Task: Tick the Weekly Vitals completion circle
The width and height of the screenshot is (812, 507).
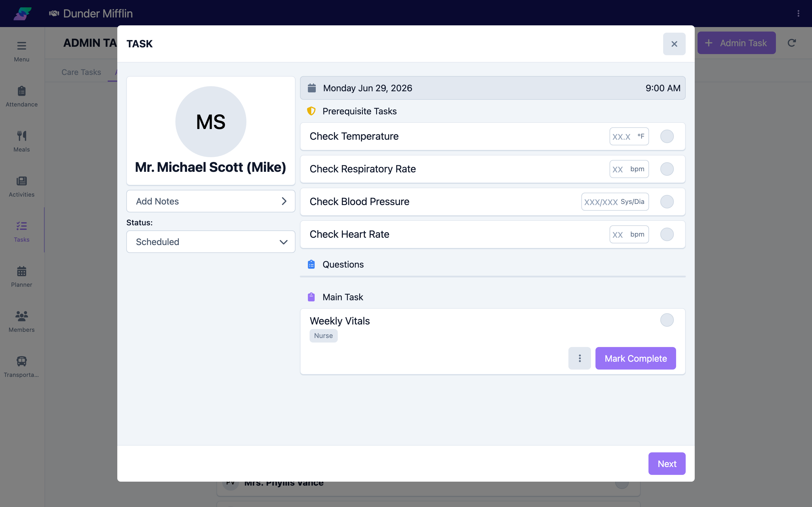Action: [x=667, y=320]
